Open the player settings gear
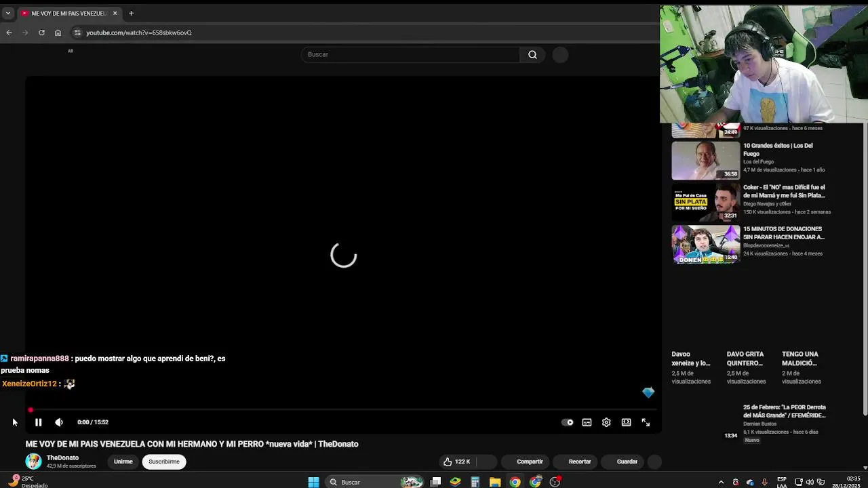 606,422
